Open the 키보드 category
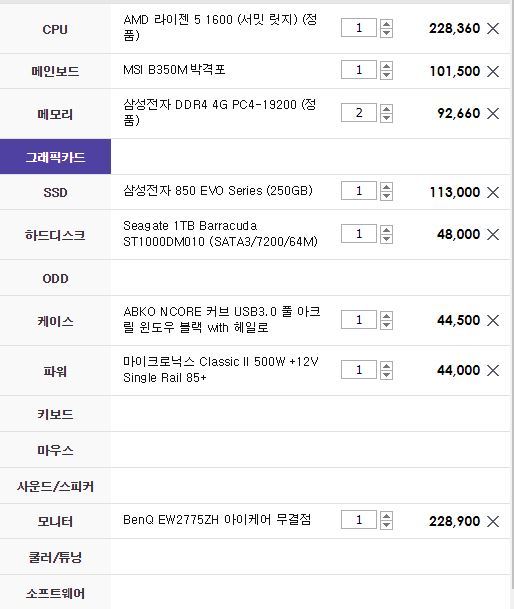This screenshot has width=514, height=609. [55, 414]
